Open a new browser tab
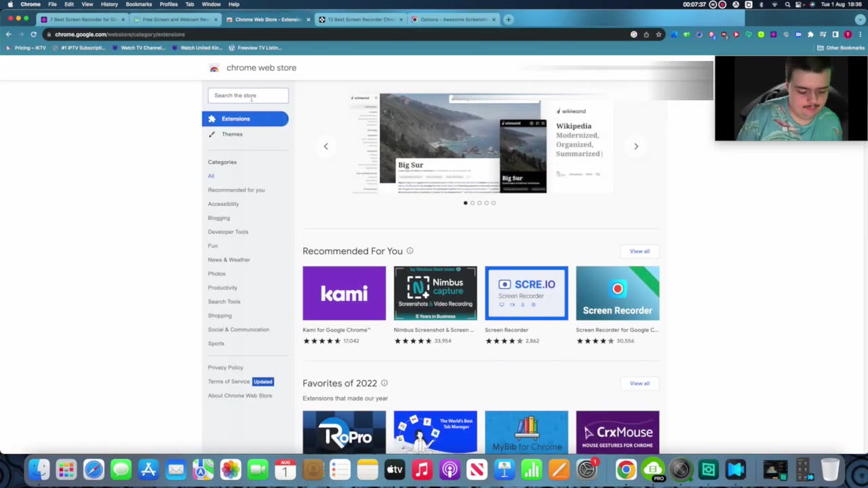868x488 pixels. point(509,19)
